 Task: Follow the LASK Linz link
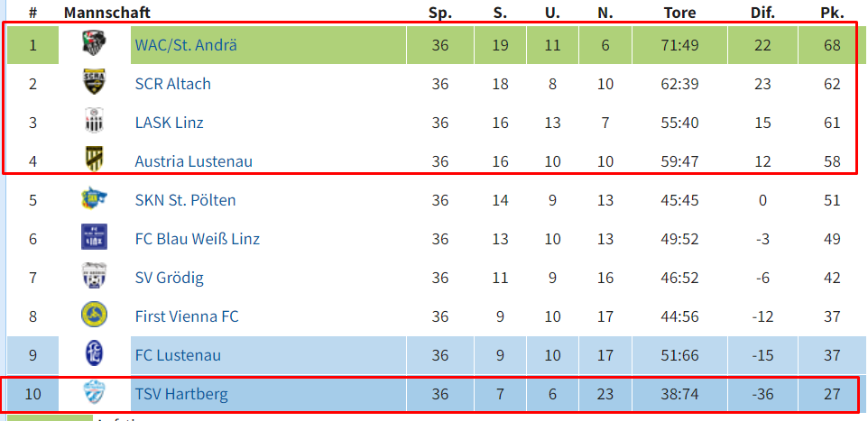[169, 123]
